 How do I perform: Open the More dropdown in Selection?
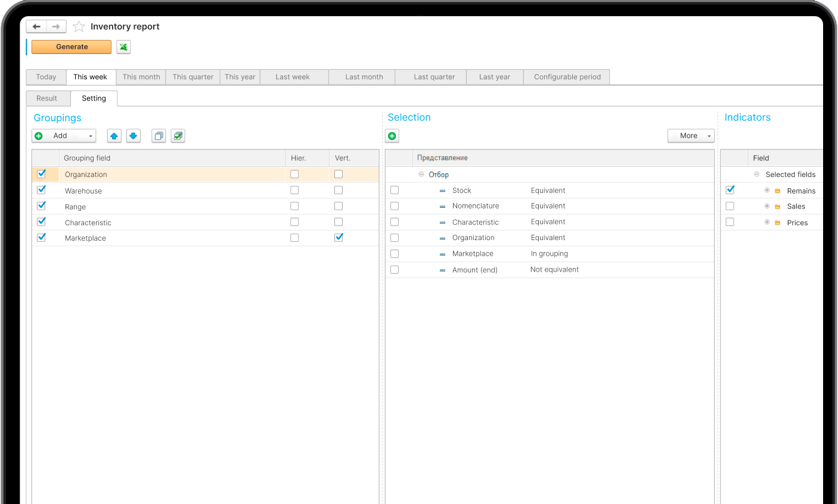[x=691, y=136]
